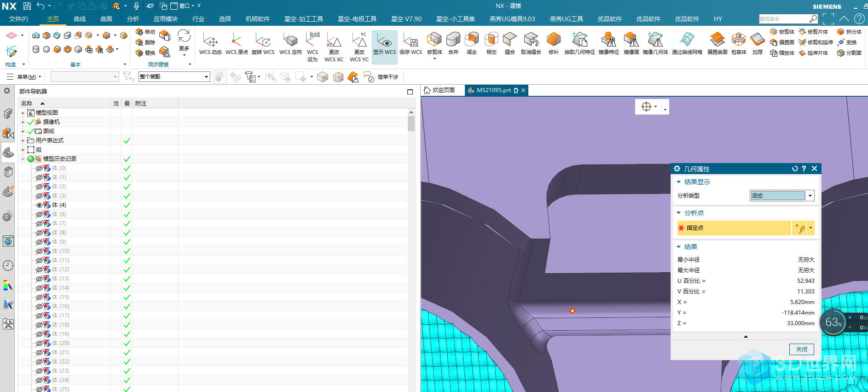Toggle visibility of 体 (20) in navigator

pos(39,343)
